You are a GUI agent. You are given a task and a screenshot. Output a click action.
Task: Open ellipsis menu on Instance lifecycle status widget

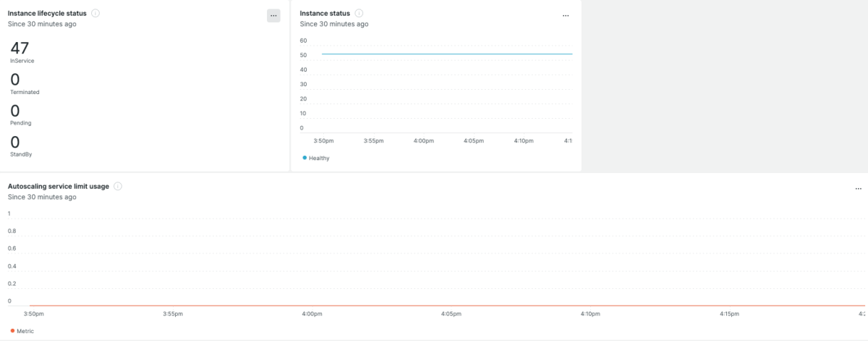273,15
